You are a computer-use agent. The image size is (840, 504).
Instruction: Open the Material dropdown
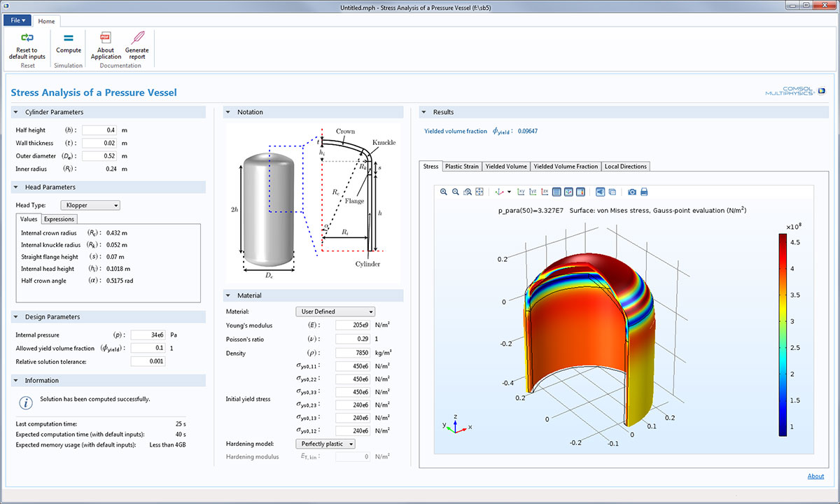[335, 311]
